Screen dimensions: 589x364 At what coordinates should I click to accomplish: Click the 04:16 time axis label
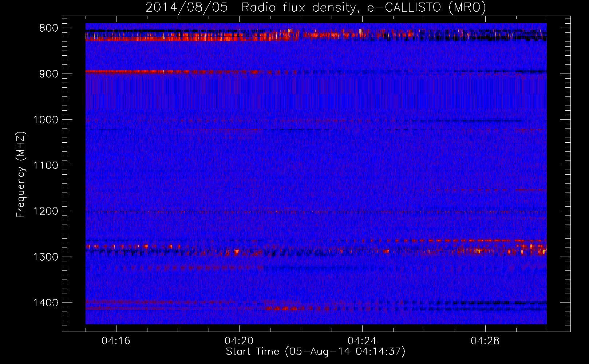click(116, 341)
